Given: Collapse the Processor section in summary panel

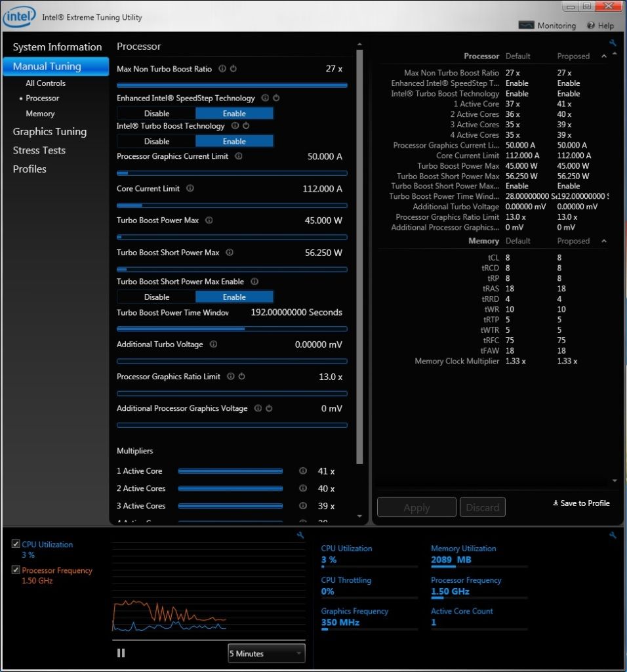Looking at the screenshot, I should [604, 56].
